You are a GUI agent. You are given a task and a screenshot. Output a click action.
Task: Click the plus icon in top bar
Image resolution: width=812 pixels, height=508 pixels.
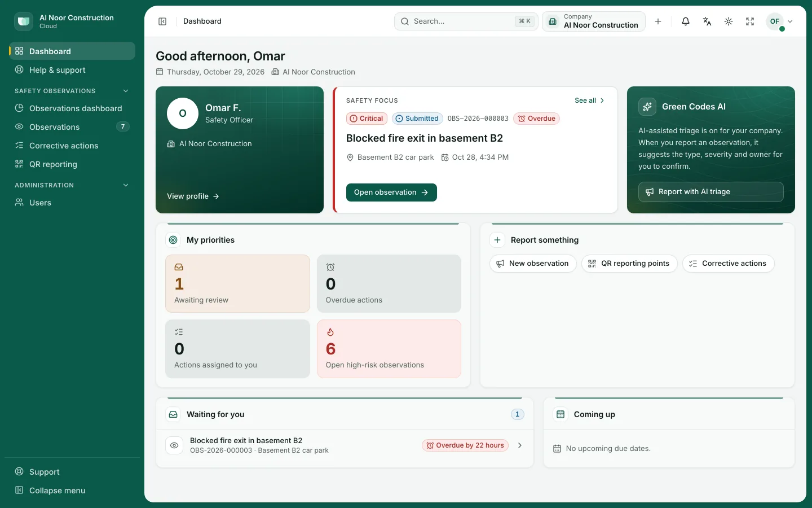pos(658,21)
